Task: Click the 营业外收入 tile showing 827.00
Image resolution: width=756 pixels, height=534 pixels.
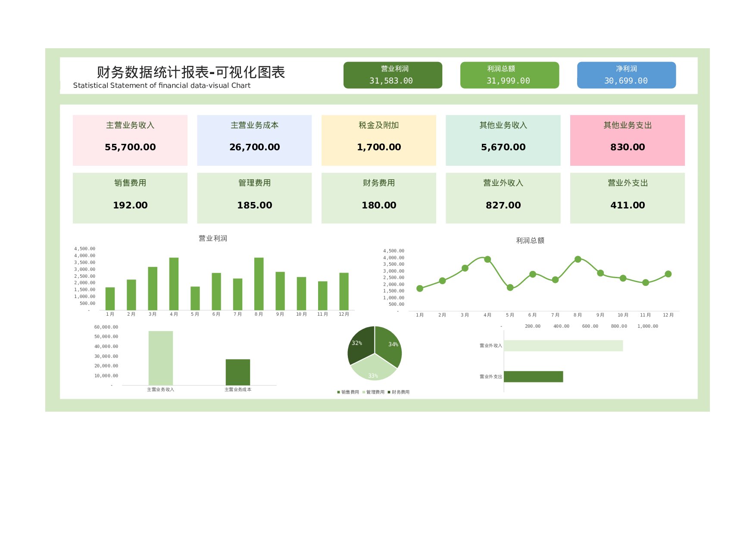Action: pyautogui.click(x=503, y=198)
